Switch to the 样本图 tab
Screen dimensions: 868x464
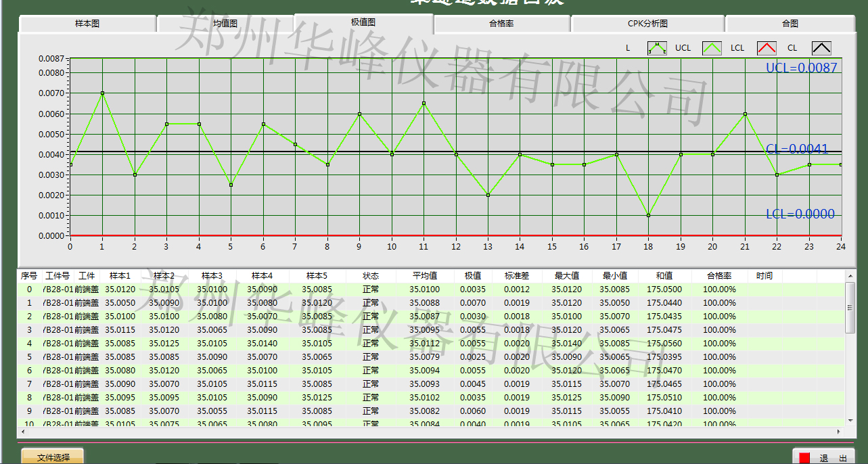click(87, 24)
